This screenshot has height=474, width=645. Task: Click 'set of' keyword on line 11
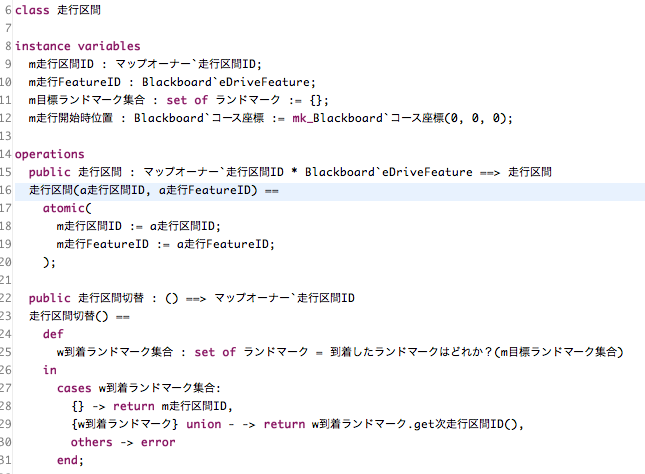(187, 100)
